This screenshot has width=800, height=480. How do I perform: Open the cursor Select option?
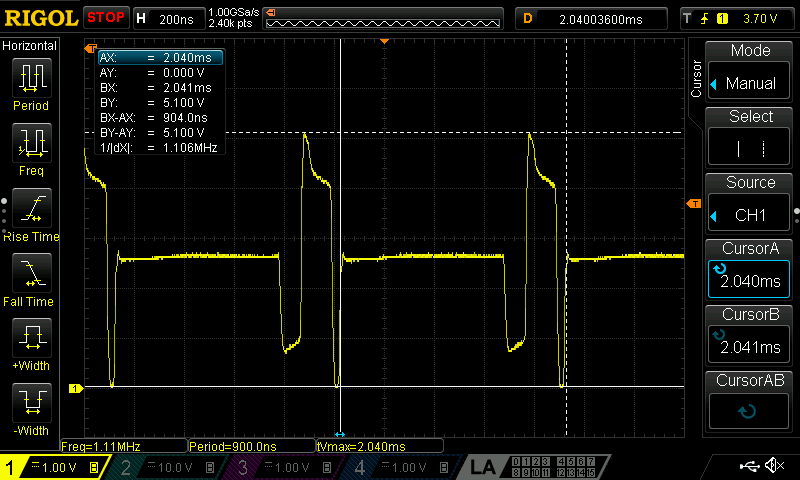[750, 139]
